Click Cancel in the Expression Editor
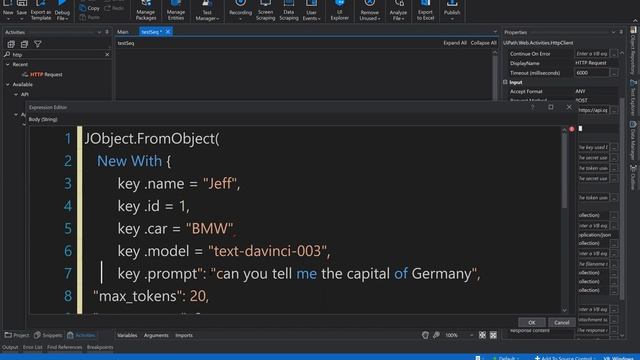The height and width of the screenshot is (360, 640). [x=562, y=322]
